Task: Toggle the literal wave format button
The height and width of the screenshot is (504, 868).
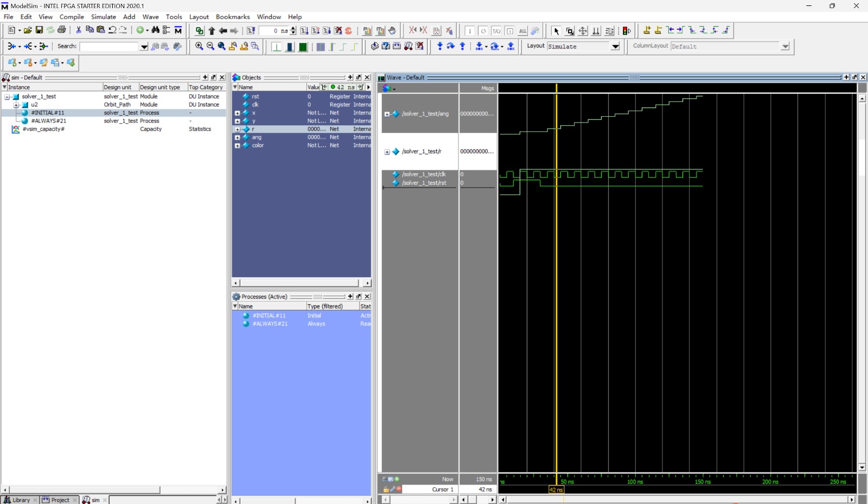Action: coord(277,47)
